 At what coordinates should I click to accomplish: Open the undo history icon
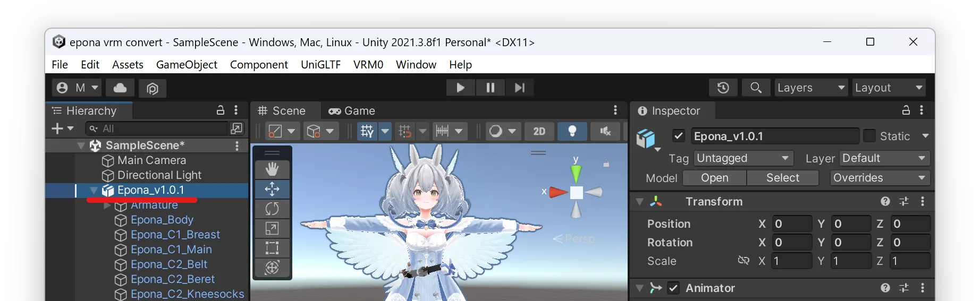723,88
